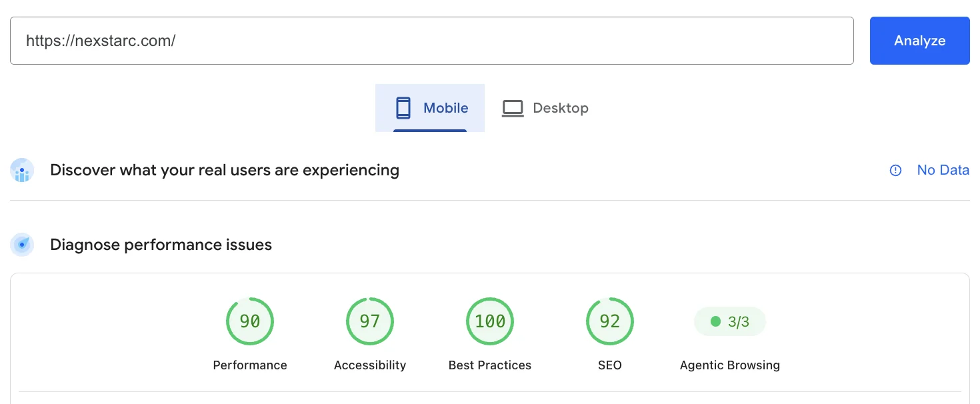Image resolution: width=980 pixels, height=404 pixels.
Task: Click the diagnose performance issues section icon
Action: click(22, 245)
